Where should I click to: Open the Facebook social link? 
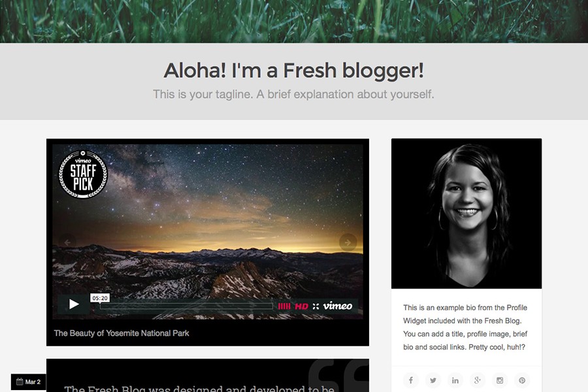pos(411,380)
